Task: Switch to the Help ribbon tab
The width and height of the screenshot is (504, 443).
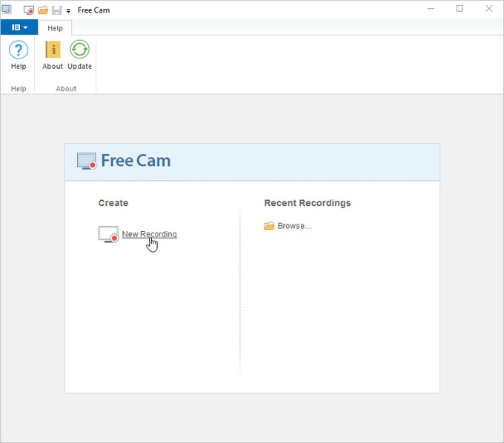Action: 56,28
